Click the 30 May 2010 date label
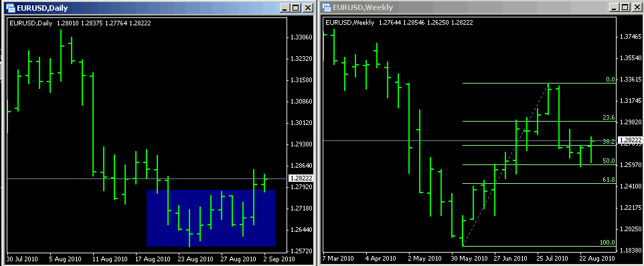This screenshot has width=644, height=266. [469, 259]
